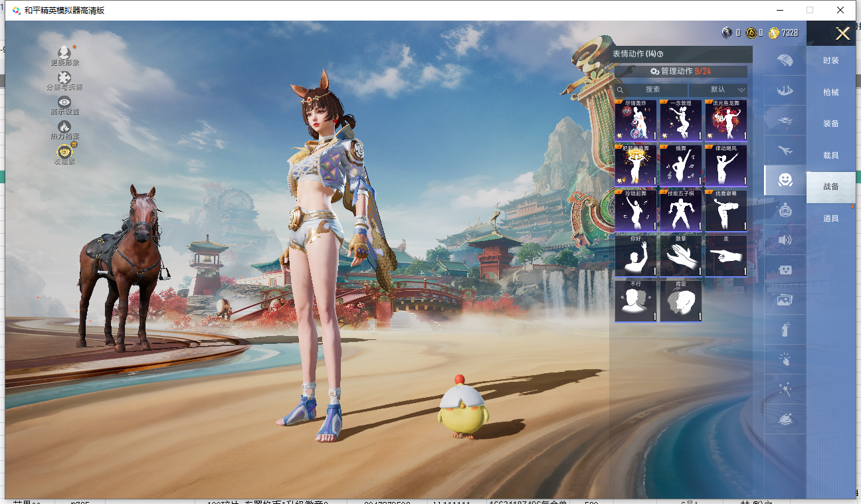861x504 pixels.
Task: Select the roast chicken category icon
Action: (785, 419)
